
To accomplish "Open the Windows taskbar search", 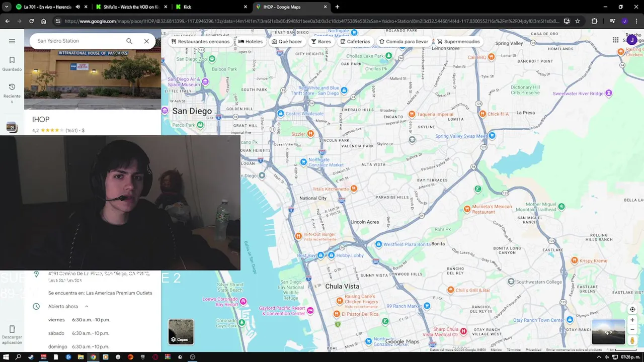I will [18, 357].
